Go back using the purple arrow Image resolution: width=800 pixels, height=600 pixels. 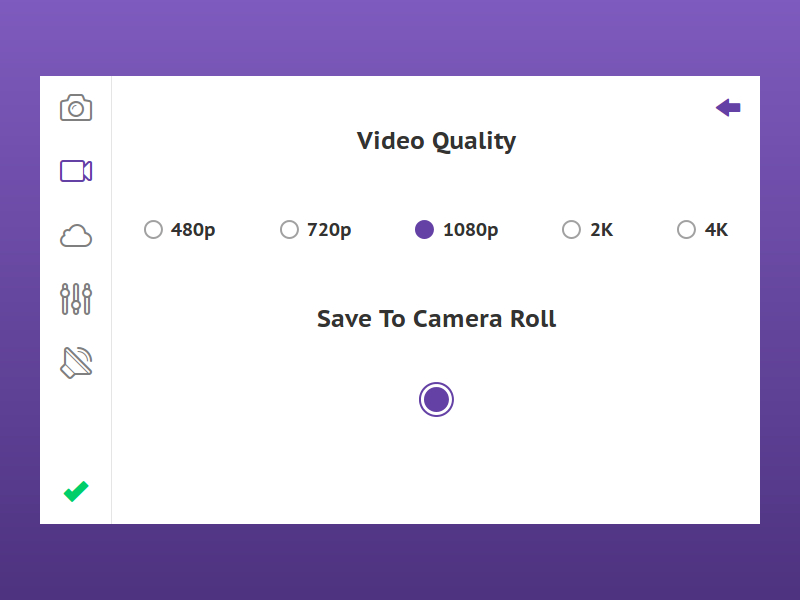pos(728,108)
